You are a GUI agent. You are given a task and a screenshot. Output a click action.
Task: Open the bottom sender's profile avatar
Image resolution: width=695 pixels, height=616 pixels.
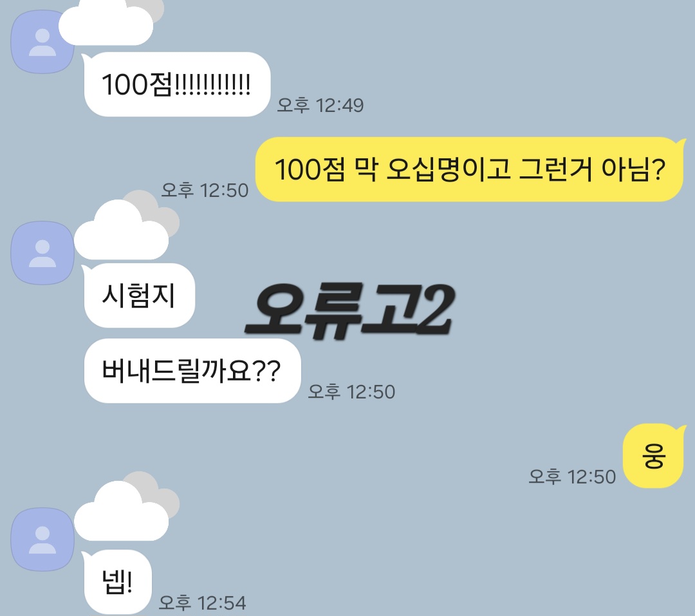(42, 539)
